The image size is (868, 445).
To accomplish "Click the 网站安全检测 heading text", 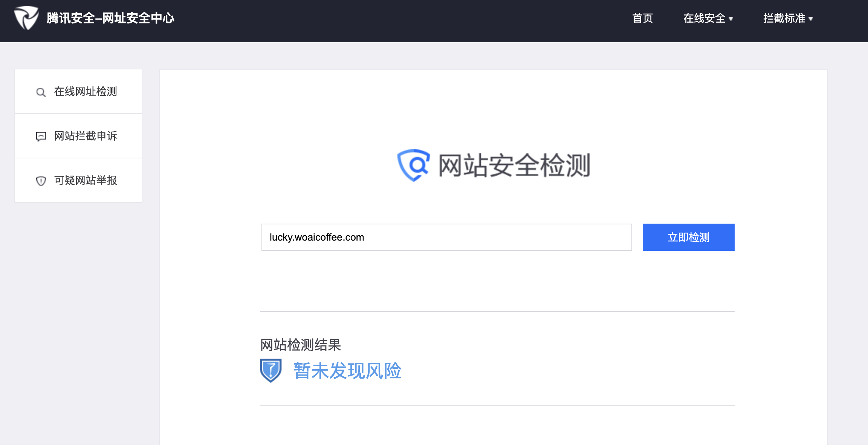I will tap(514, 165).
